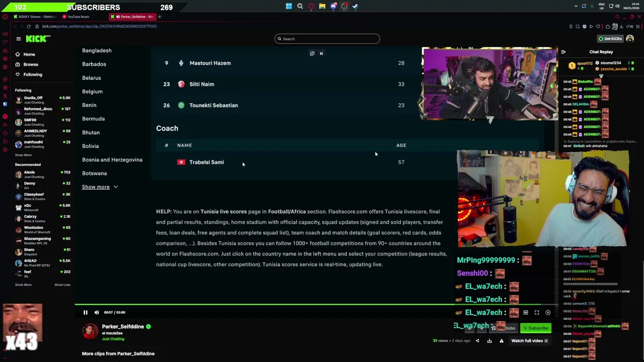The height and width of the screenshot is (362, 644).
Task: Seek on the green clip progress bar
Action: (x=316, y=304)
